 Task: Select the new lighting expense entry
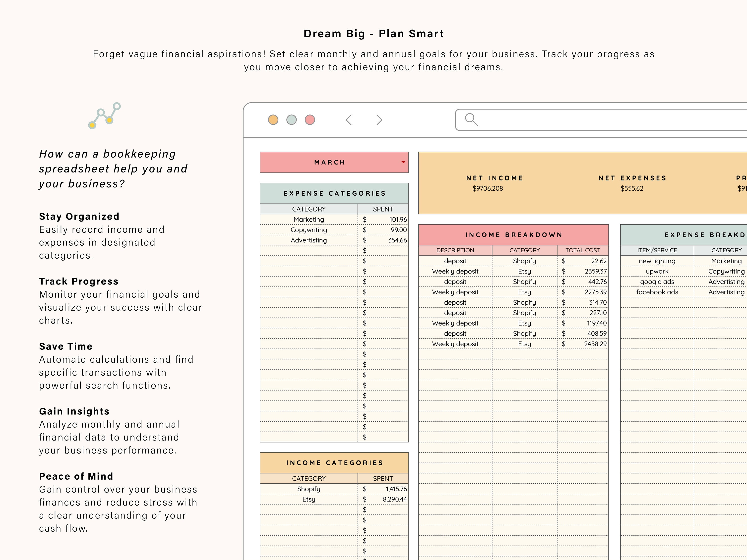pos(658,261)
